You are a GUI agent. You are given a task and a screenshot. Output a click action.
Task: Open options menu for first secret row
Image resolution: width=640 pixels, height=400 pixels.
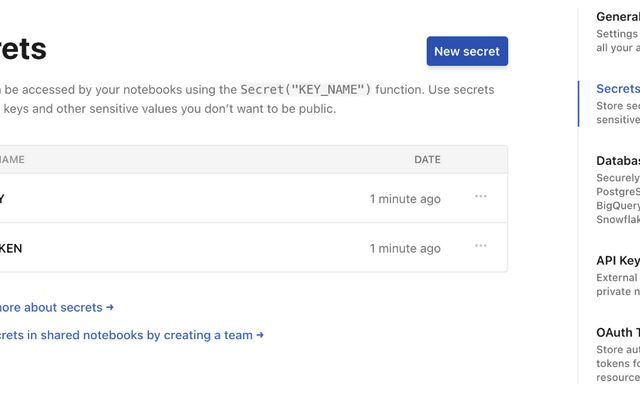point(481,197)
